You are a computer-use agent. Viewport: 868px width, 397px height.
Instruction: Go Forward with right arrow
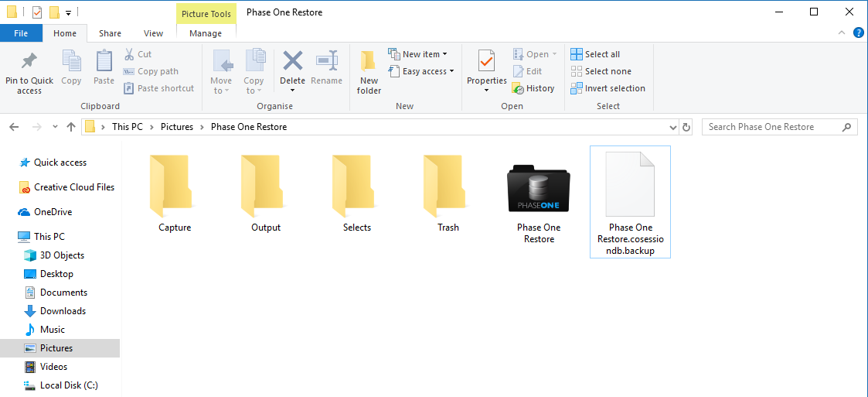pyautogui.click(x=36, y=127)
